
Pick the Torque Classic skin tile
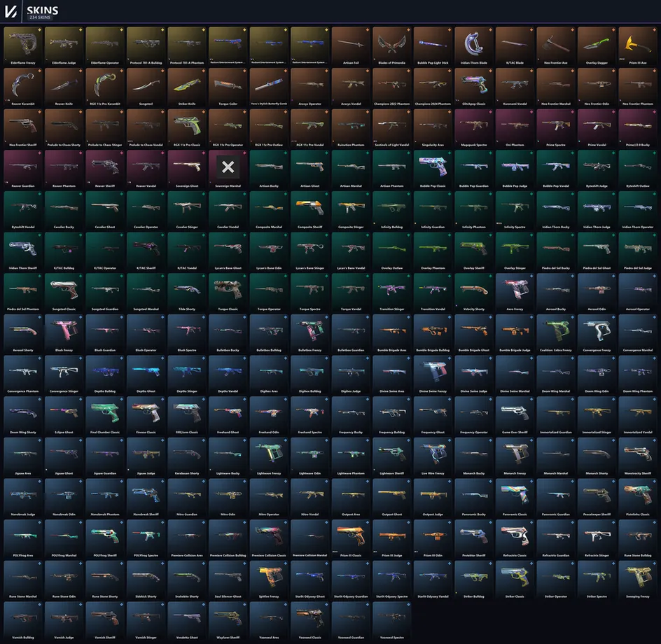click(x=228, y=293)
